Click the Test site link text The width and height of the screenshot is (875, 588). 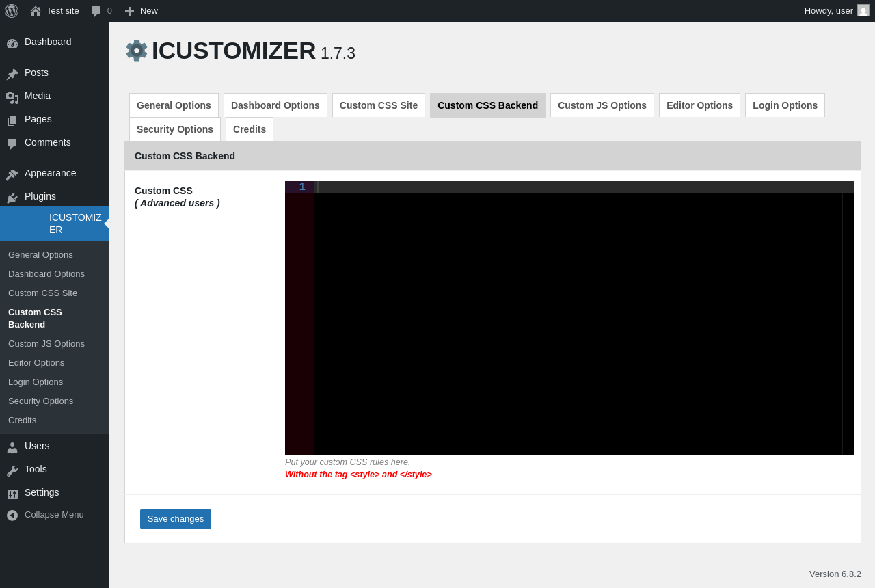pos(63,11)
